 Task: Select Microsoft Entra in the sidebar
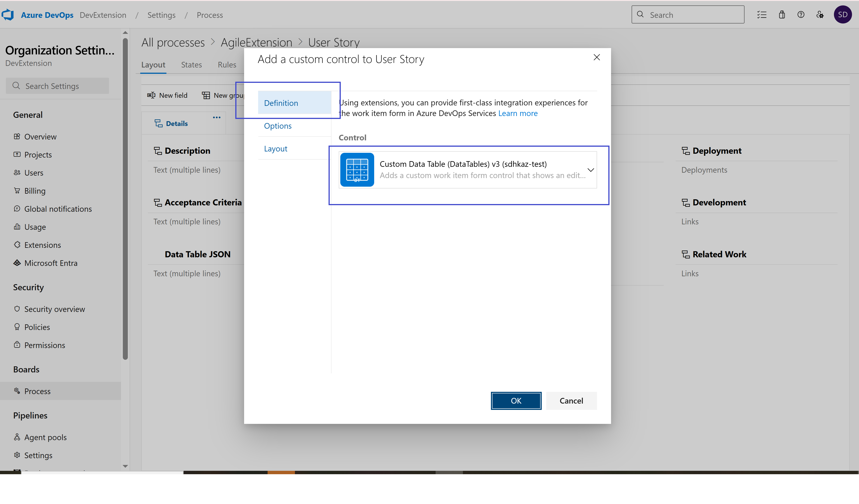point(51,263)
